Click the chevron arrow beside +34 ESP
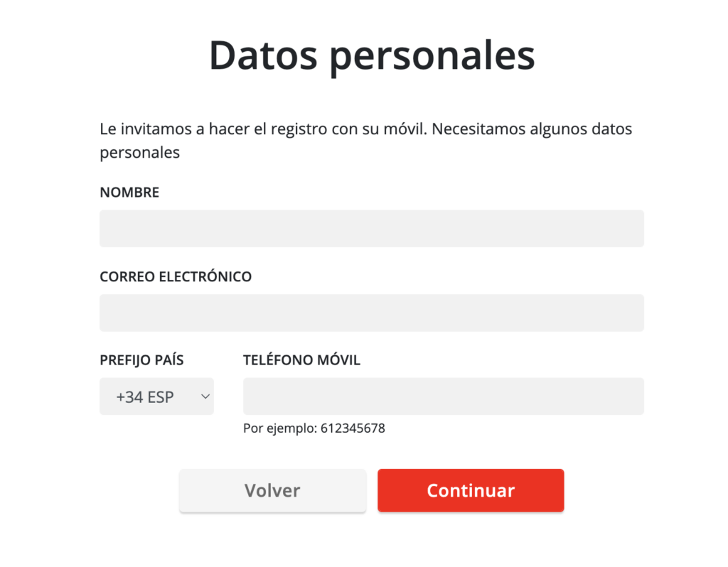 point(205,396)
